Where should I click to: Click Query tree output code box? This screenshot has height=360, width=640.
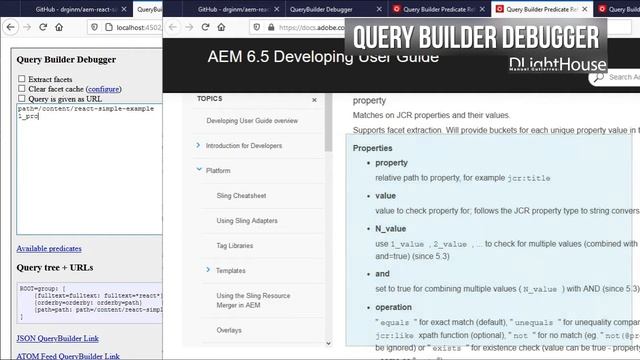pyautogui.click(x=89, y=302)
